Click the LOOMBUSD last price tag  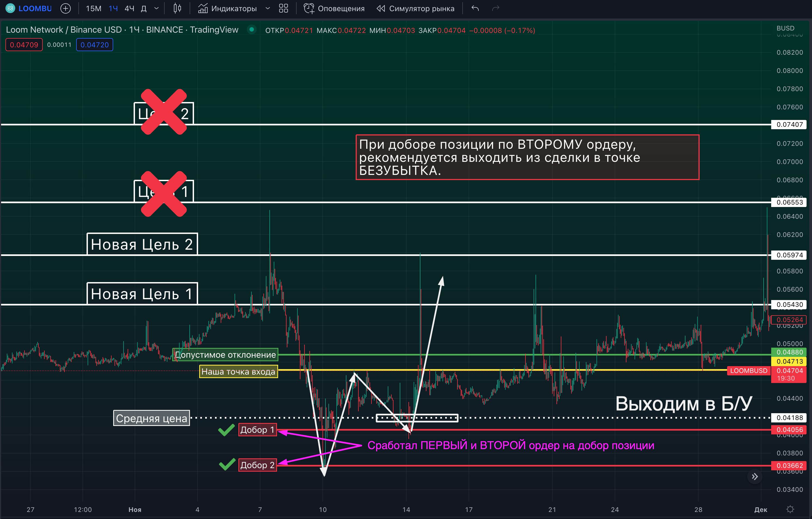point(749,370)
